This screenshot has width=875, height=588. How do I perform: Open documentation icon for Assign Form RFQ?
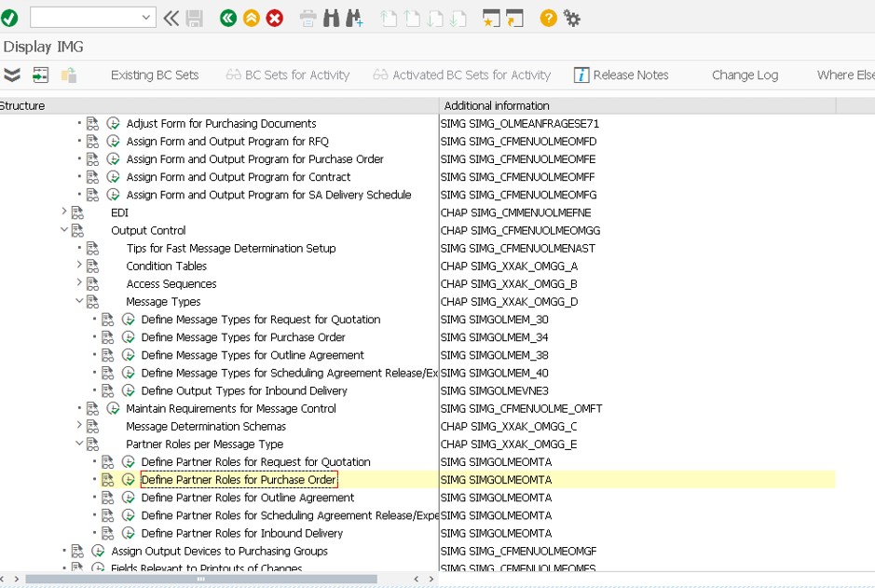92,141
